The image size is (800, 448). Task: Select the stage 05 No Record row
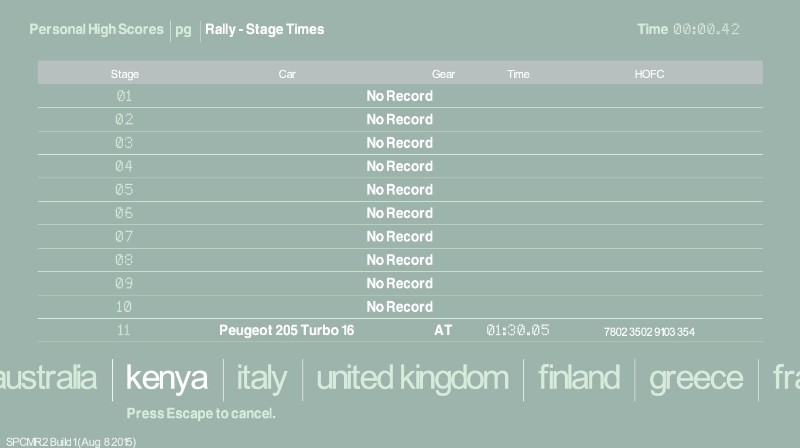[399, 190]
